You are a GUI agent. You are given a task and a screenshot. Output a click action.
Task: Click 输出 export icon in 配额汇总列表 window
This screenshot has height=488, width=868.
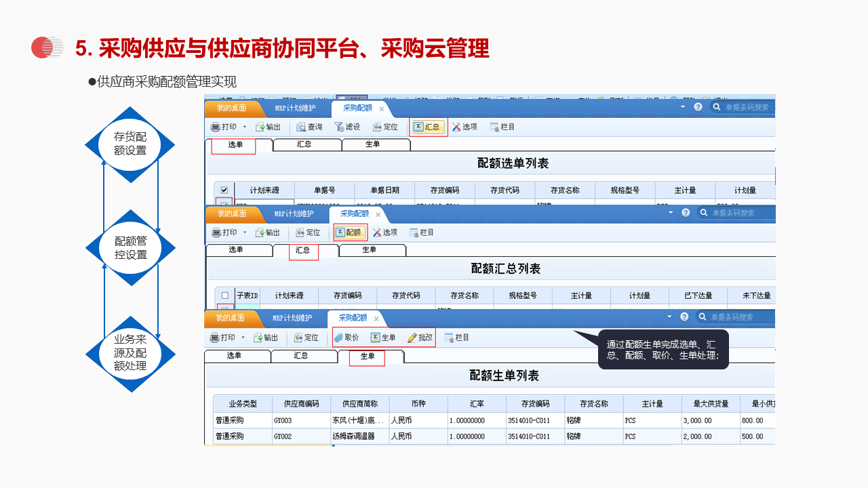(267, 232)
